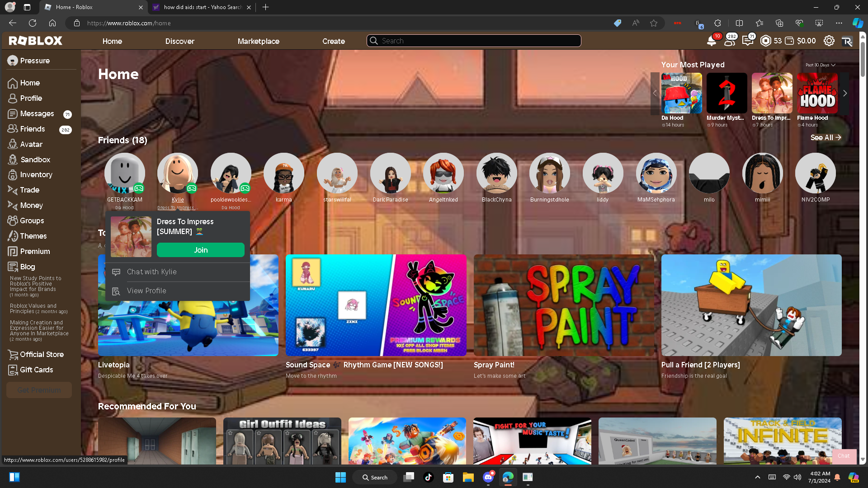Open Spray Paint! game thumbnail
This screenshot has width=868, height=488.
(564, 305)
